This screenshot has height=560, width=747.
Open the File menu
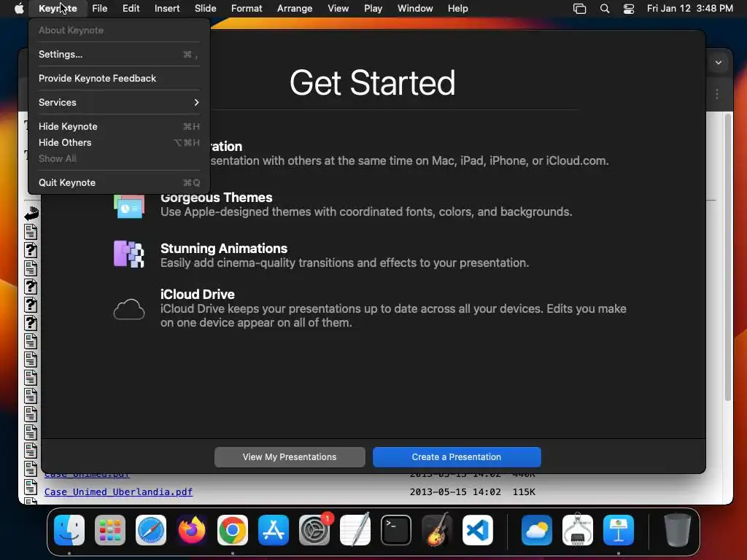[99, 9]
